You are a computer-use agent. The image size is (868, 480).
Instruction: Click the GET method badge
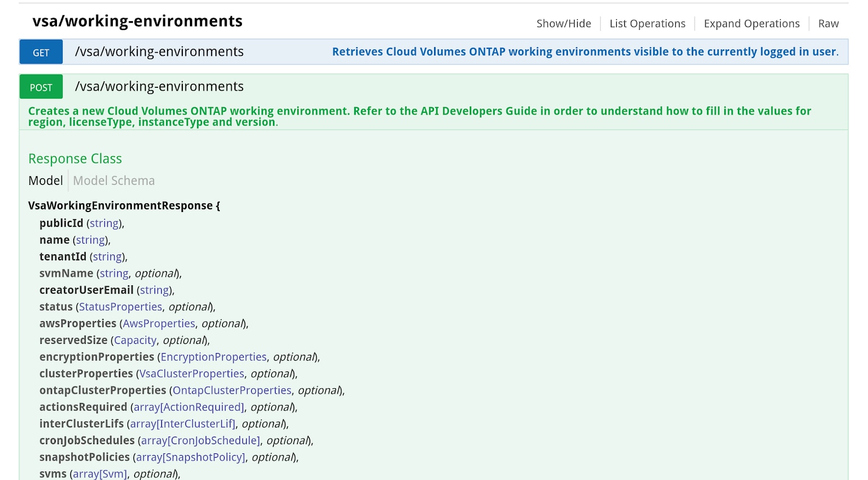tap(41, 52)
